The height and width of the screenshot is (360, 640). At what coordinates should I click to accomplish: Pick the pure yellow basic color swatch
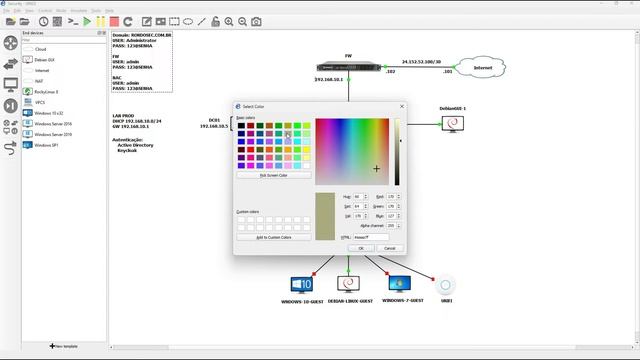pos(307,150)
